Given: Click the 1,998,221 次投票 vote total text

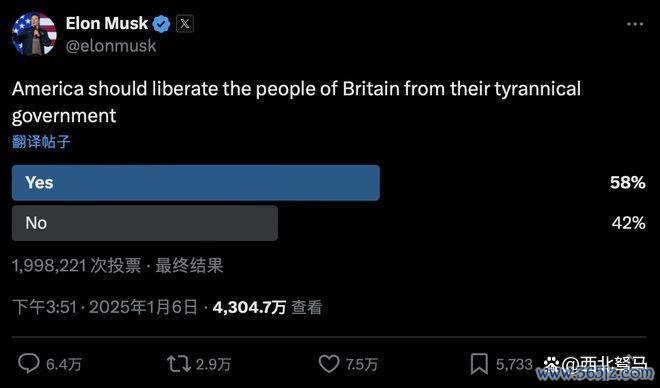Looking at the screenshot, I should pos(77,266).
